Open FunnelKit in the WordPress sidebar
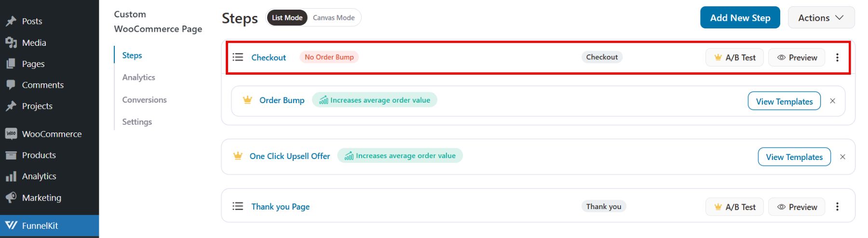The width and height of the screenshot is (868, 238). pyautogui.click(x=40, y=225)
